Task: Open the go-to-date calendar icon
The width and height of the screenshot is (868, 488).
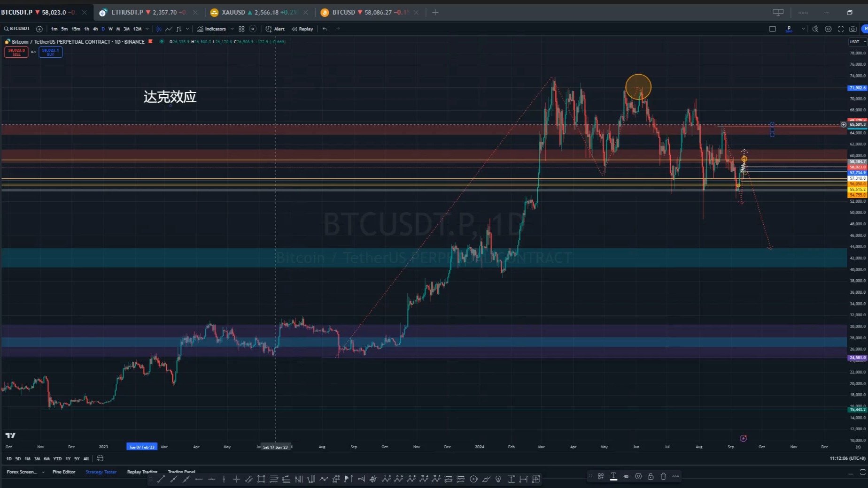Action: [x=100, y=459]
